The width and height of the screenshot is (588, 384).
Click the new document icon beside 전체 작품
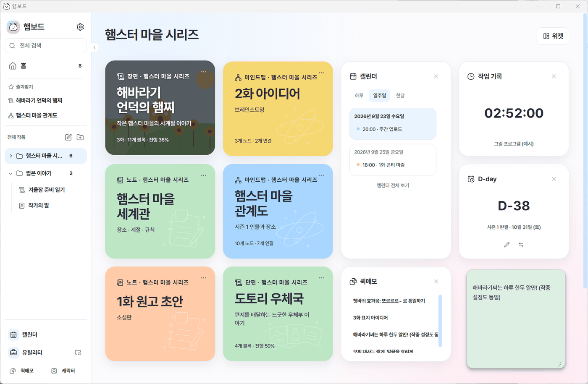point(68,137)
